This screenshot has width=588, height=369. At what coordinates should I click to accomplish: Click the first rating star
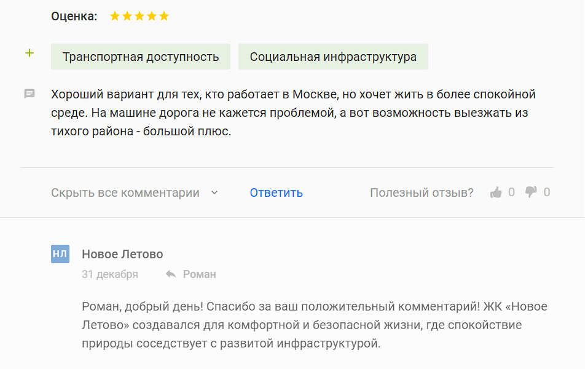coord(115,17)
